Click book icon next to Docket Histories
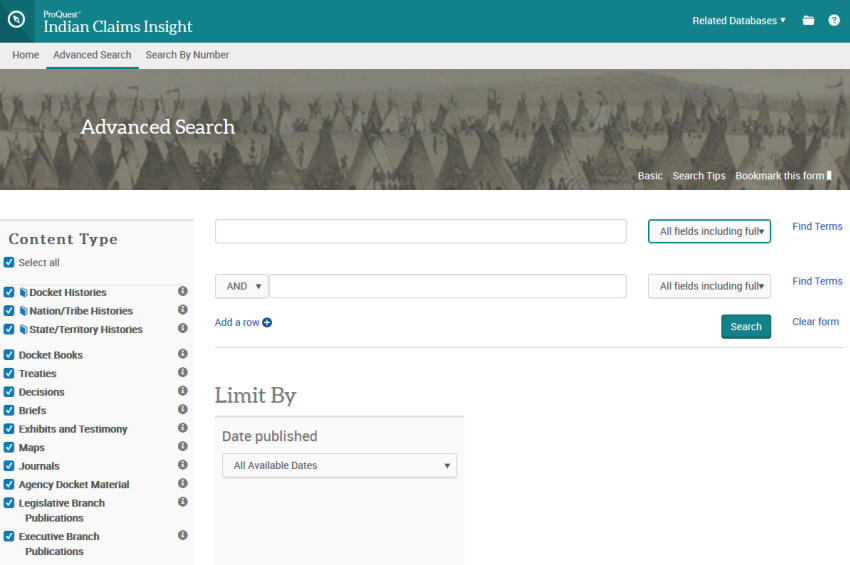The image size is (850, 565). [23, 292]
